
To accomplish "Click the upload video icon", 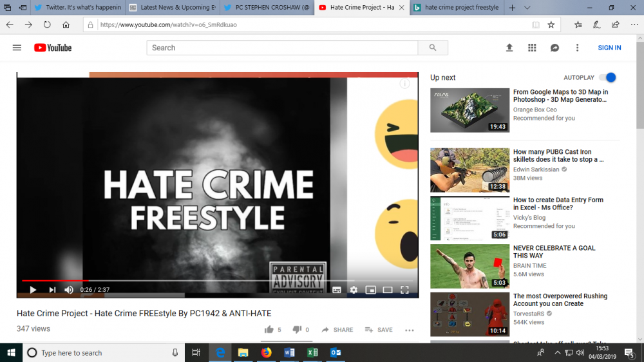I will [x=509, y=48].
